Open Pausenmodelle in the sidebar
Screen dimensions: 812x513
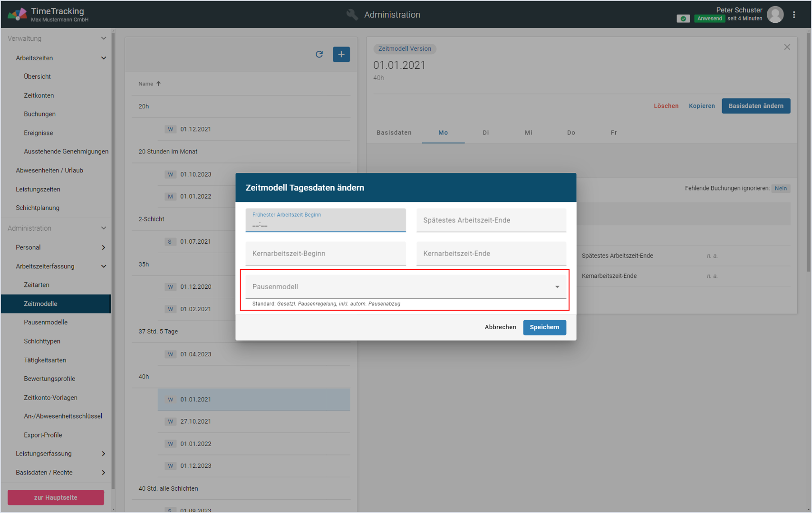(x=46, y=322)
